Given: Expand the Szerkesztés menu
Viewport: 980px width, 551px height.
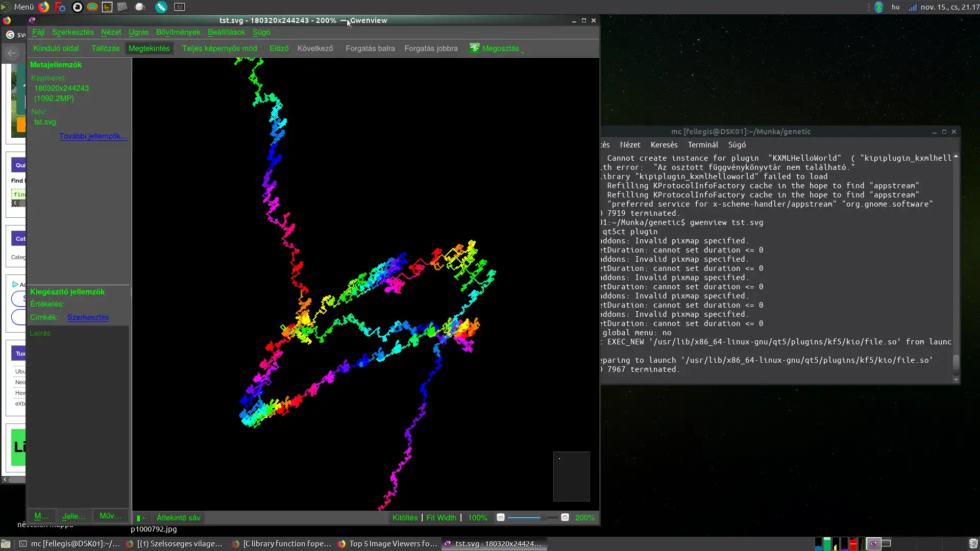Looking at the screenshot, I should point(72,32).
